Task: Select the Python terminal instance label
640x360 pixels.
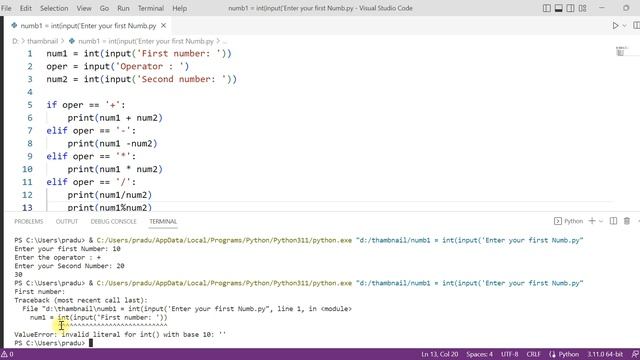Action: pyautogui.click(x=569, y=221)
